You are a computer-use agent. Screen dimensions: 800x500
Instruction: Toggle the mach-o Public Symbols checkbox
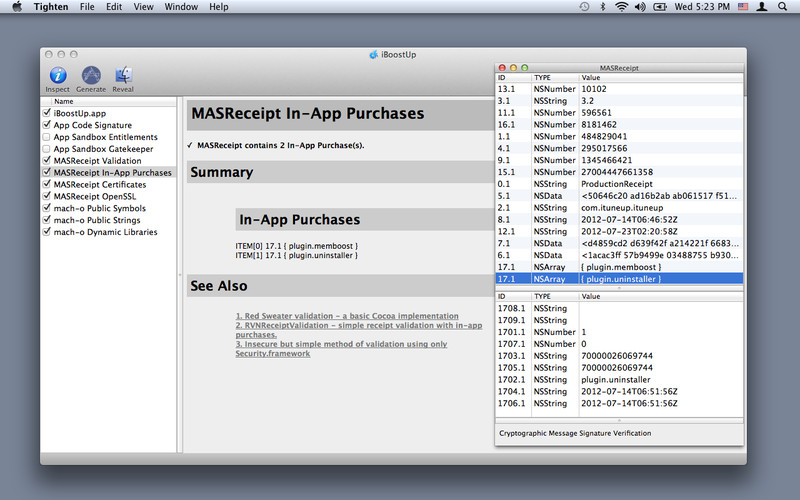[x=46, y=208]
